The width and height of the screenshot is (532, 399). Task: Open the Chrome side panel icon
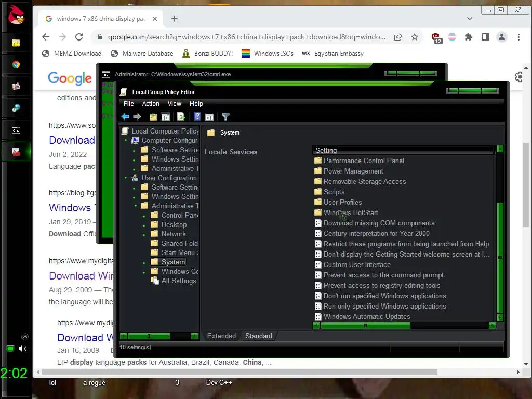[485, 37]
